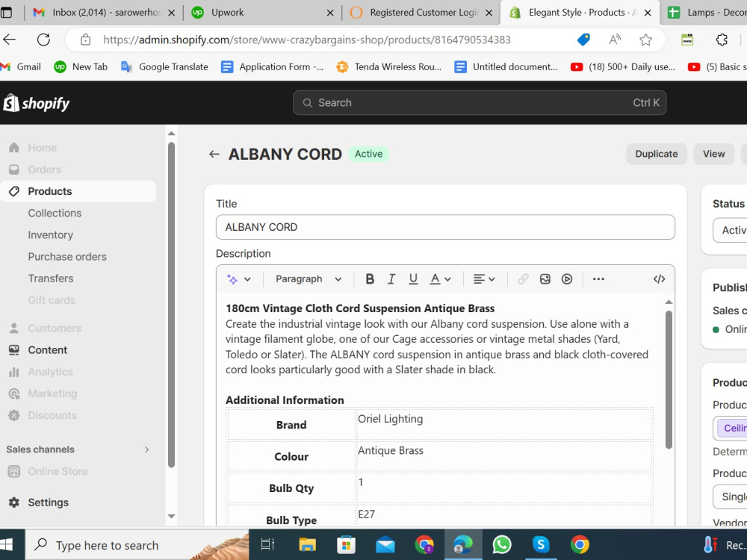Click the shopping tag icon in address bar

[x=583, y=40]
